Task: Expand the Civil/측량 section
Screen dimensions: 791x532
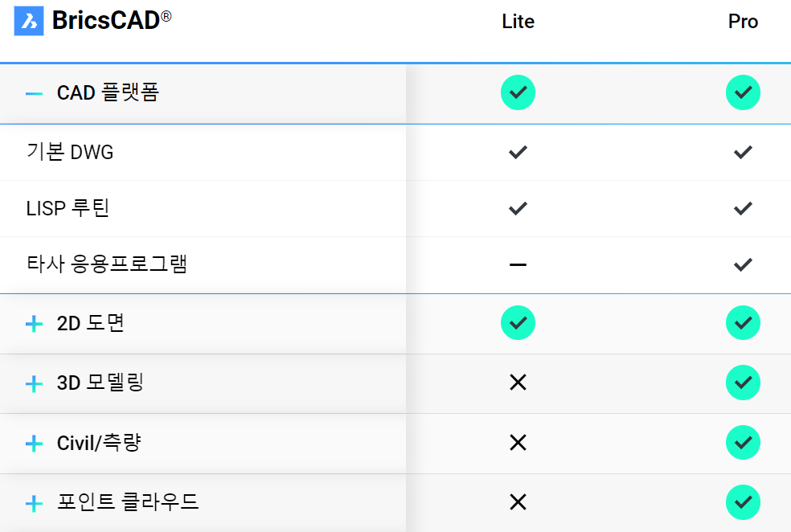Action: click(34, 444)
